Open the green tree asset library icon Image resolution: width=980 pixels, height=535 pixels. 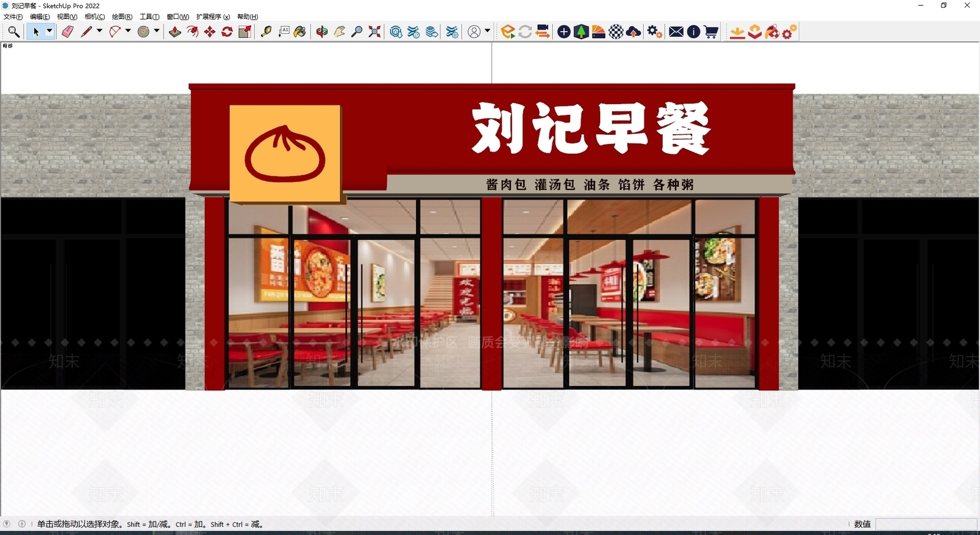(581, 32)
